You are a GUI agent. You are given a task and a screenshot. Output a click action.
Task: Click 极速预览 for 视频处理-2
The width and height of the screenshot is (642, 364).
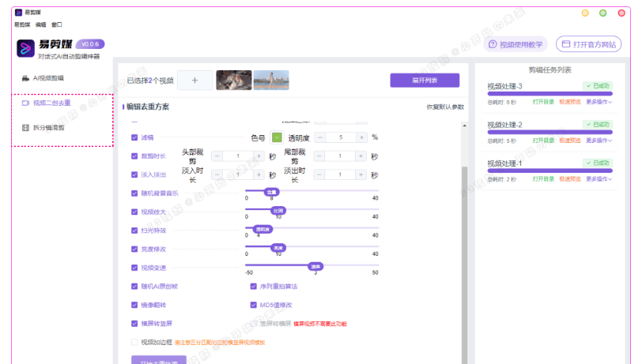click(570, 141)
